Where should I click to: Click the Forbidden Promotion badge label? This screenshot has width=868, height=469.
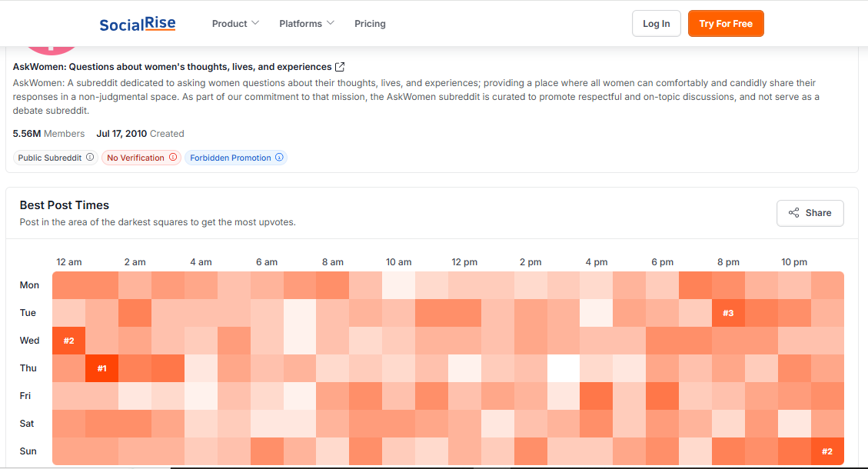[x=230, y=158]
